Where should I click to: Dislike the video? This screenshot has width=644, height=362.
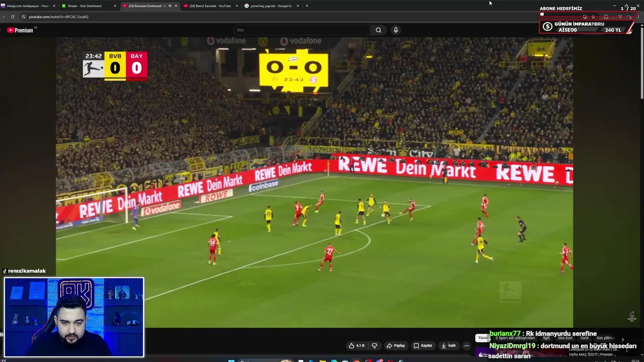[374, 345]
